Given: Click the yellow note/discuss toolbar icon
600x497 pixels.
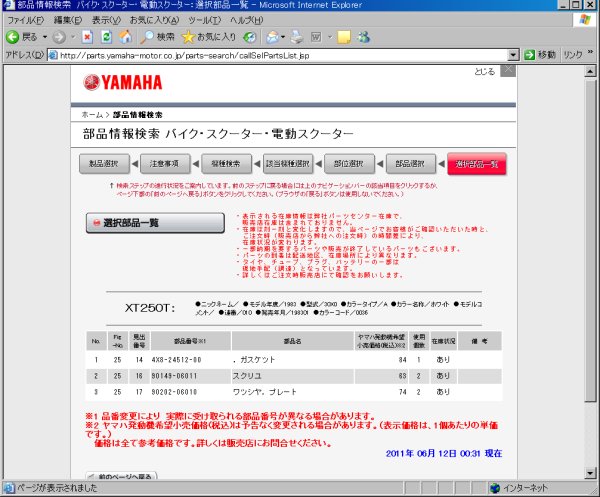Looking at the screenshot, I should point(344,37).
